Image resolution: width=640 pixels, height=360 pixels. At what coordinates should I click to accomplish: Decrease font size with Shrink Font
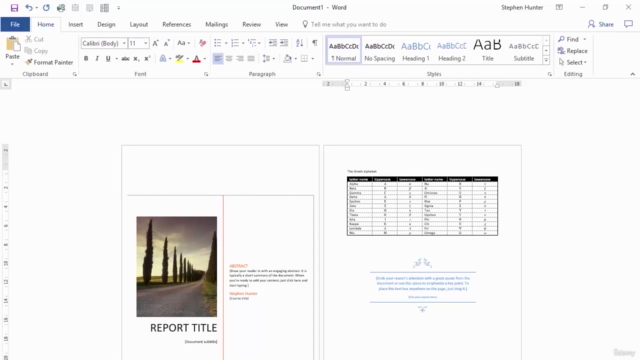[167, 43]
